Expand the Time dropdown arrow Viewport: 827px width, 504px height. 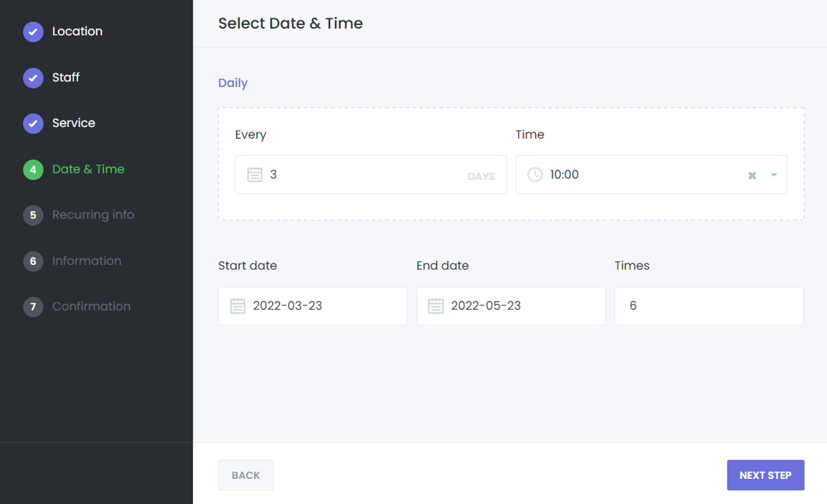tap(774, 175)
